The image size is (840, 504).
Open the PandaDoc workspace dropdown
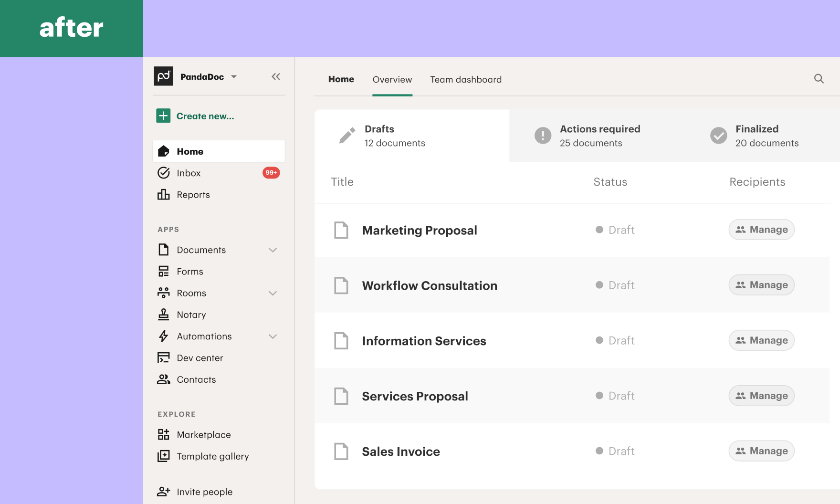coord(234,77)
